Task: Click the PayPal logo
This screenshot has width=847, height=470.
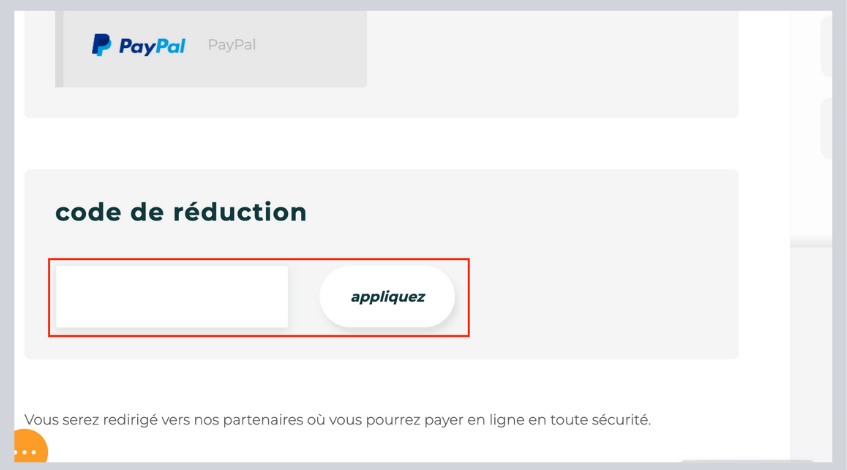Action: coord(138,45)
